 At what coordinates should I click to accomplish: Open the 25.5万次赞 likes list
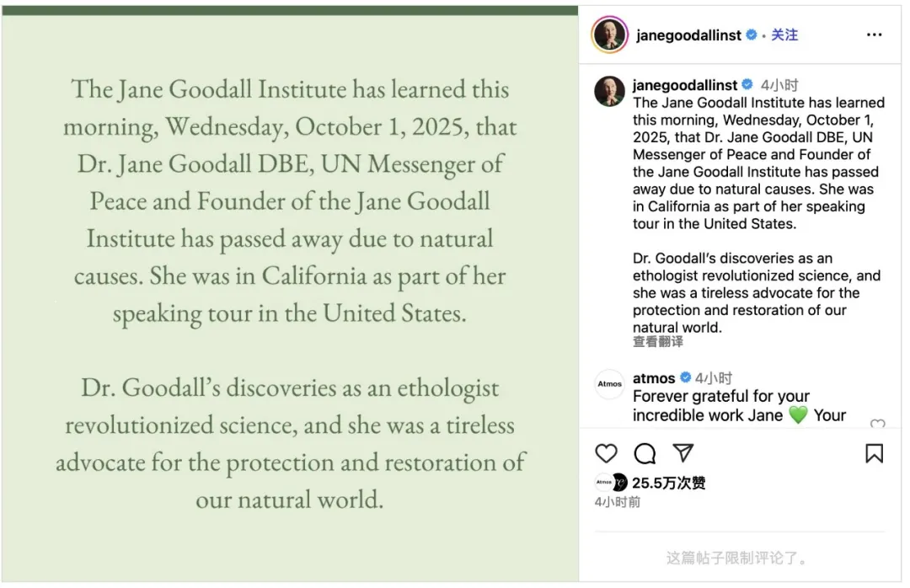tap(668, 483)
